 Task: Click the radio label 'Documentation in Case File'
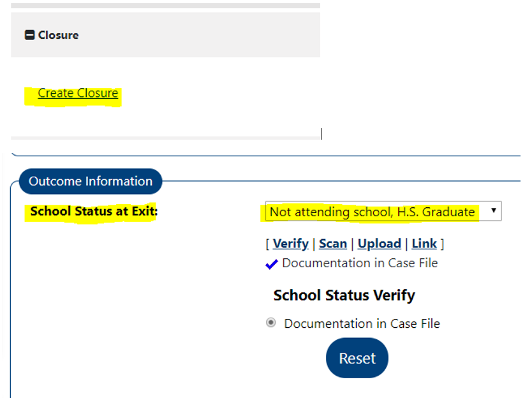[x=362, y=323]
